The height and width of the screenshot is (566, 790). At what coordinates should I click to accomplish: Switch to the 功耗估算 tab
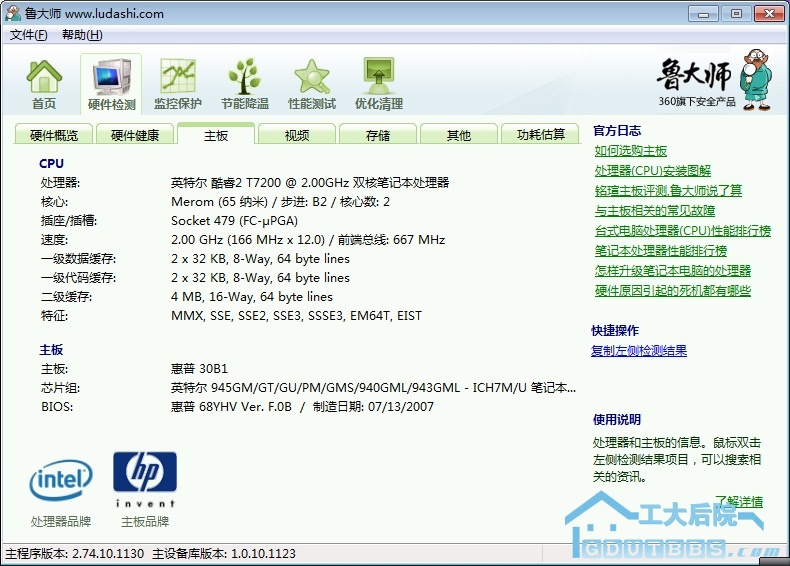click(x=541, y=135)
